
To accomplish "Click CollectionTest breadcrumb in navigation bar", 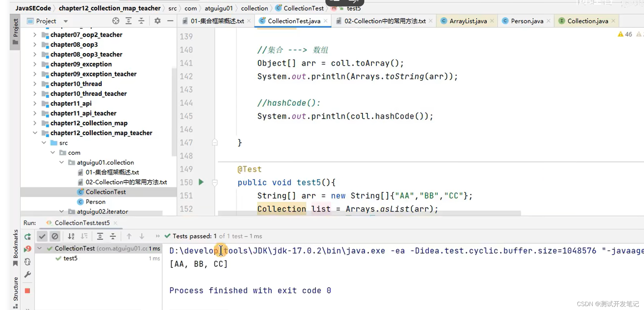I will (x=300, y=8).
